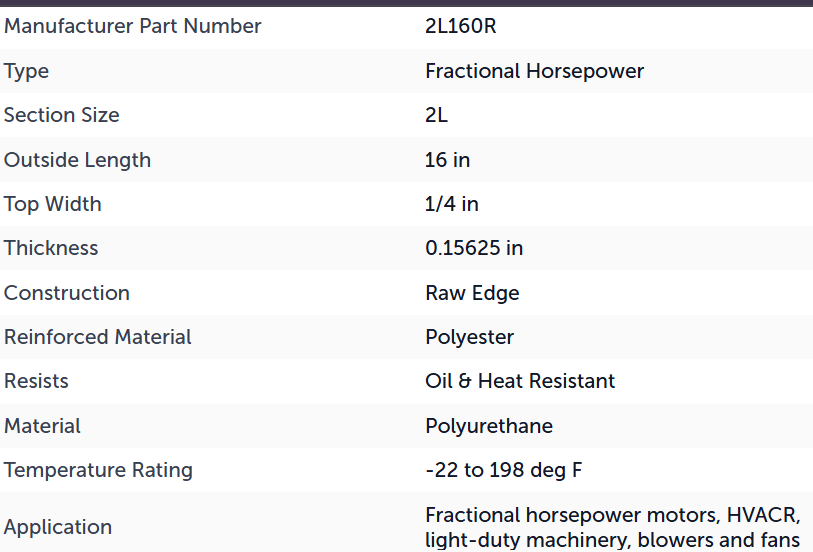Select the Reinforced Material label

98,337
